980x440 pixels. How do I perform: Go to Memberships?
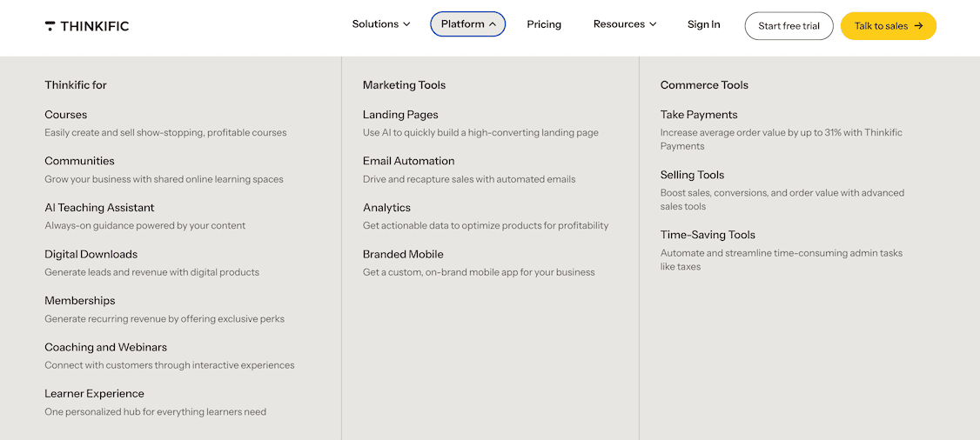tap(80, 301)
